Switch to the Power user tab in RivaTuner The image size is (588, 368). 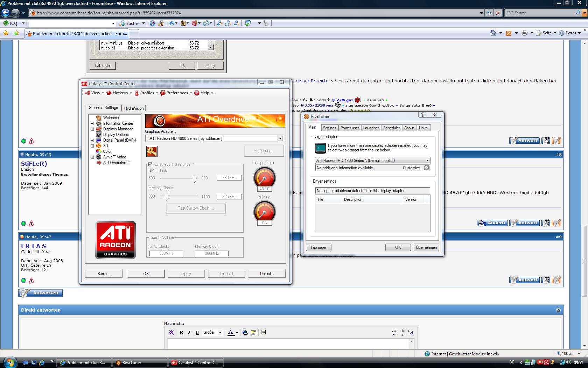pyautogui.click(x=350, y=128)
